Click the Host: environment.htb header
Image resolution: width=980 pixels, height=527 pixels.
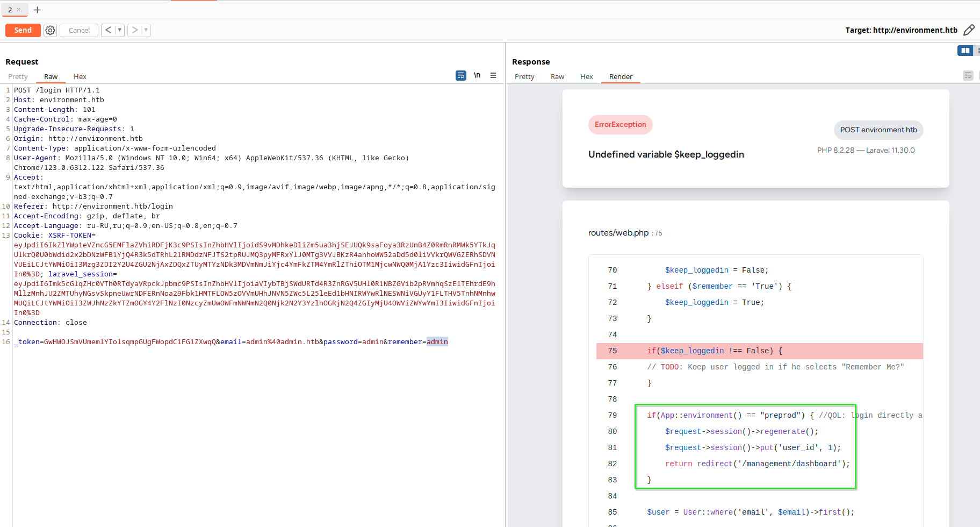pos(59,99)
